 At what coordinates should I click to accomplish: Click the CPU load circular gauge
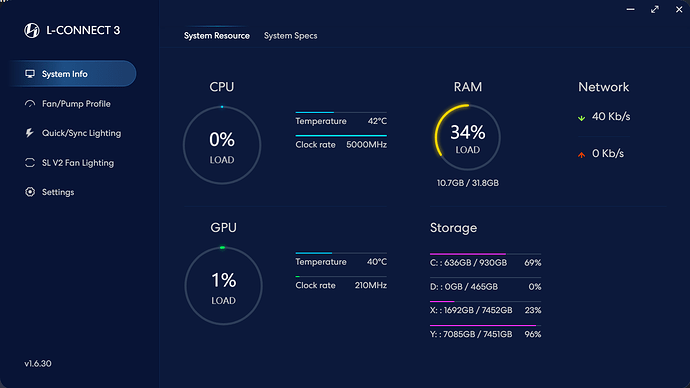222,145
